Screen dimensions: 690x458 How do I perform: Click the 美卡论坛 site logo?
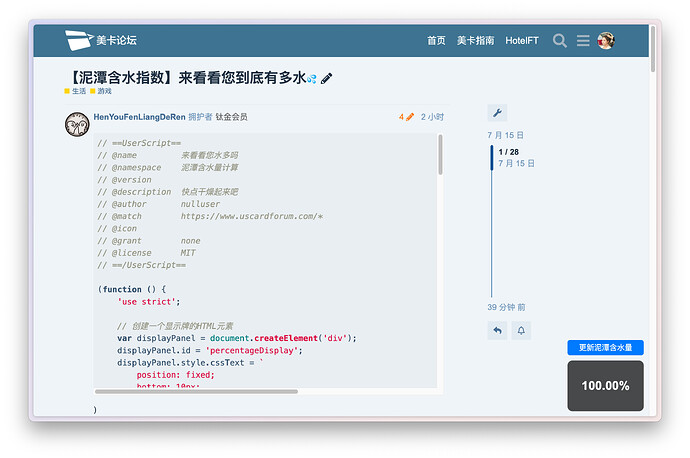pyautogui.click(x=101, y=41)
